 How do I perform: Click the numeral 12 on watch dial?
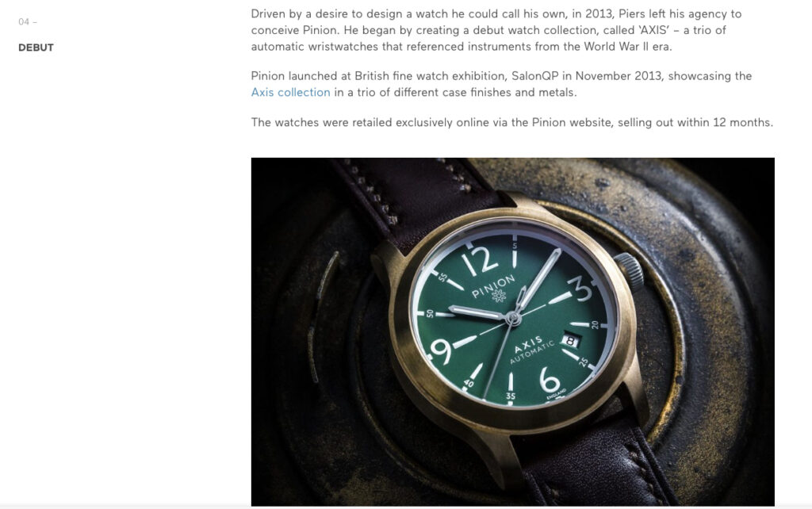pos(480,261)
